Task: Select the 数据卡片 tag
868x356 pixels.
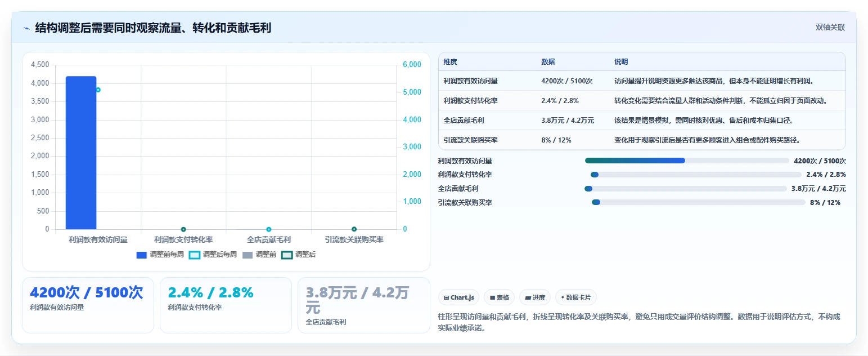Action: (576, 297)
